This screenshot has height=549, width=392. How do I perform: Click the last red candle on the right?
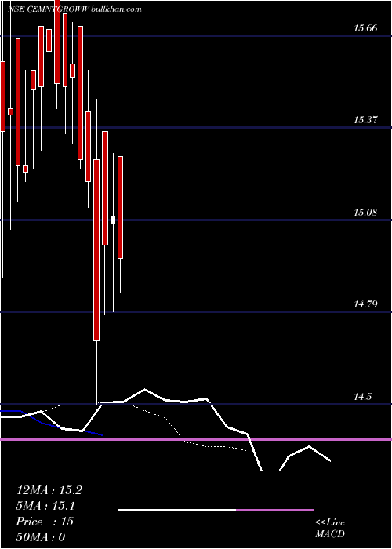[121, 207]
